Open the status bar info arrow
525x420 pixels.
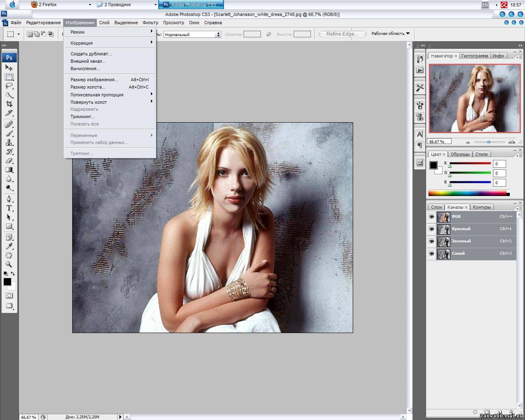click(120, 417)
